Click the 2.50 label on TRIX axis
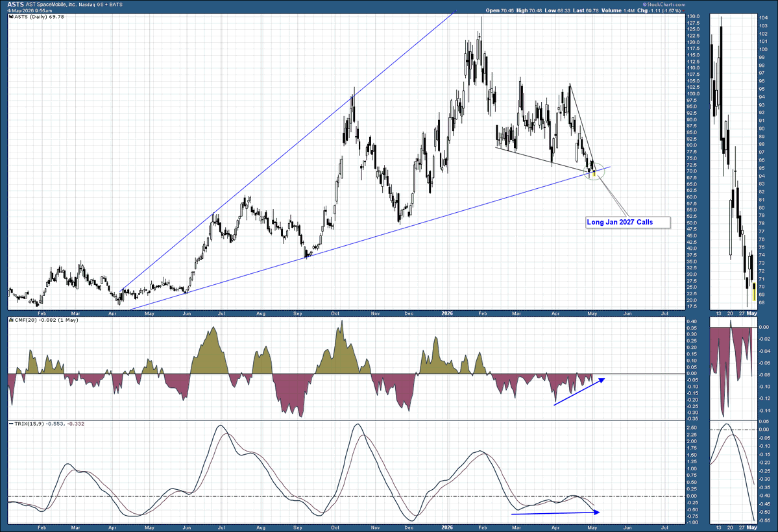 coord(692,428)
